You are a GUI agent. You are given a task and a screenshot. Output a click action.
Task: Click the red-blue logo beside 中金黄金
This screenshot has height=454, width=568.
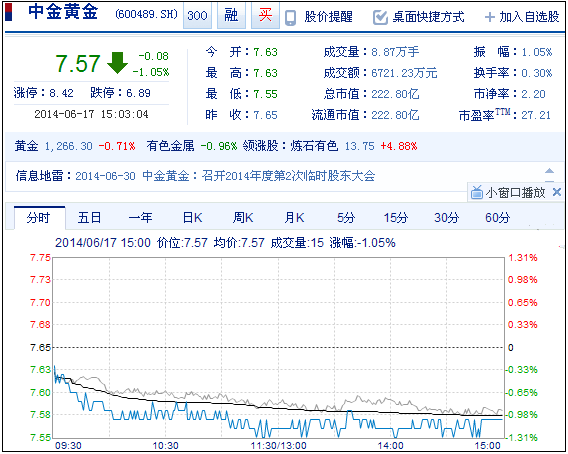pyautogui.click(x=8, y=12)
